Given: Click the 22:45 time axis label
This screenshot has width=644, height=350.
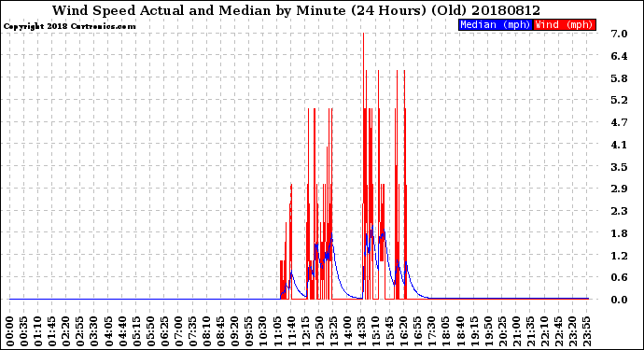Looking at the screenshot, I should coord(558,331).
